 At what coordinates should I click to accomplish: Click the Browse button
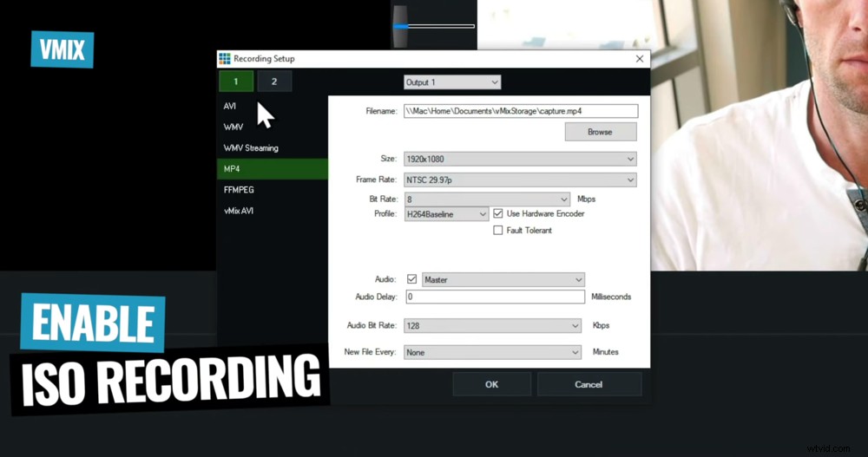pos(601,132)
